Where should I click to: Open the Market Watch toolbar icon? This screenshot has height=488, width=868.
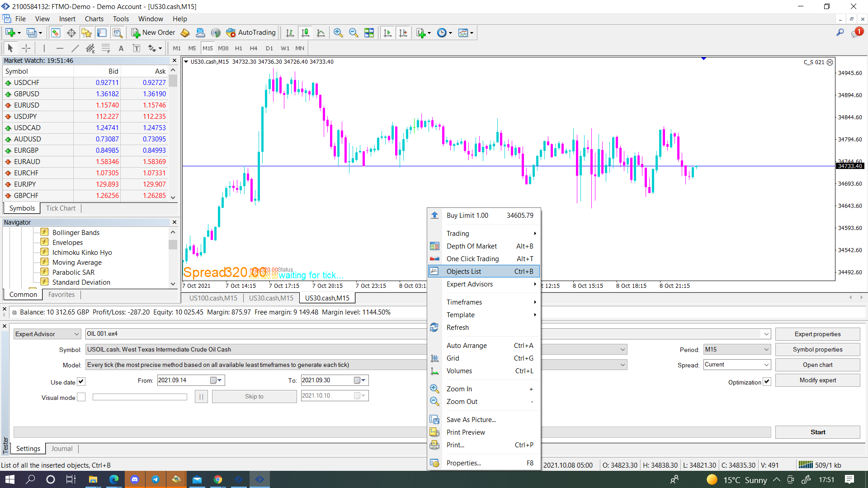click(x=56, y=33)
